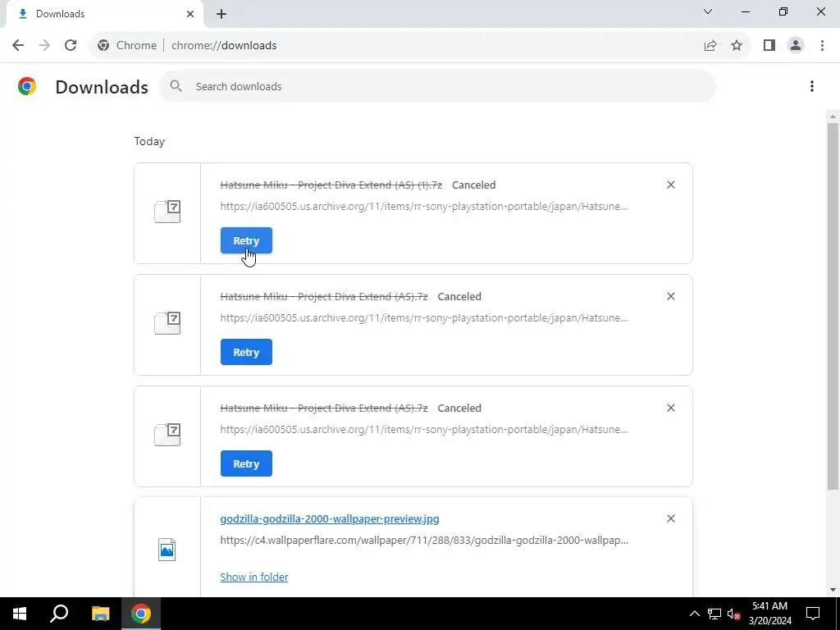840x630 pixels.
Task: Retry the Project Diva Extend (AS) (1).7z download
Action: pyautogui.click(x=246, y=240)
